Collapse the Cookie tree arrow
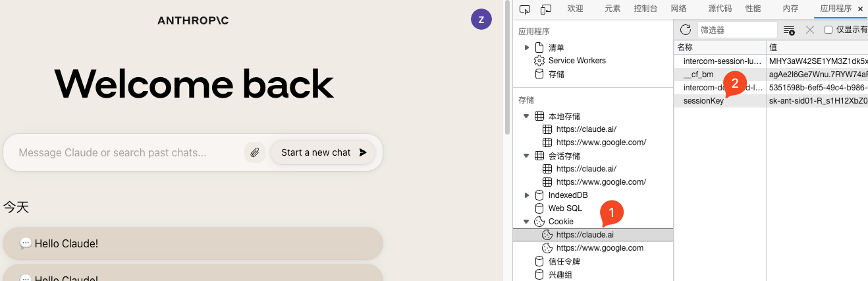 point(526,222)
